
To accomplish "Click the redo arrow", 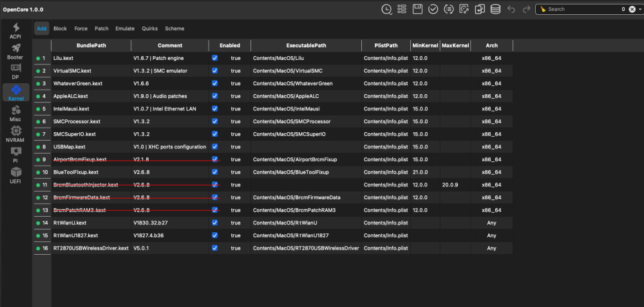I will click(x=527, y=9).
